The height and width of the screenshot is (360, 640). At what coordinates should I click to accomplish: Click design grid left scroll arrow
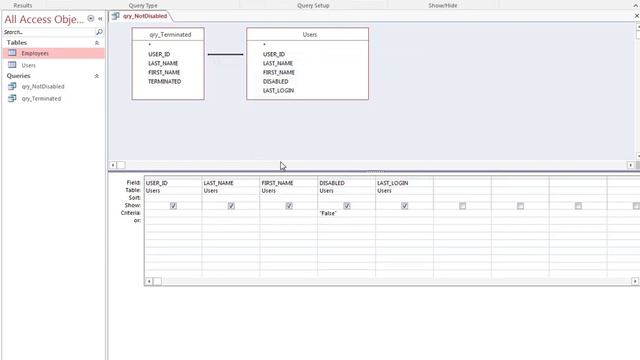(x=149, y=281)
